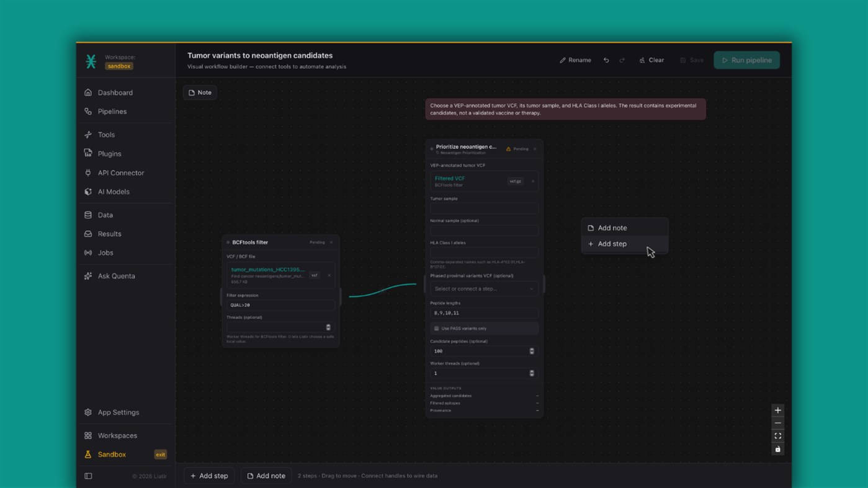The width and height of the screenshot is (868, 488).
Task: Zoom in on the canvas
Action: coord(777,410)
